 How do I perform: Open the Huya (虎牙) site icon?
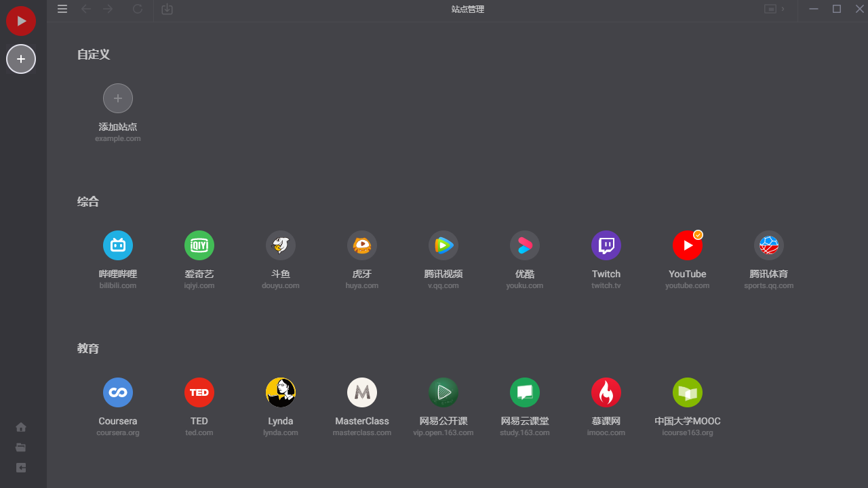[362, 245]
